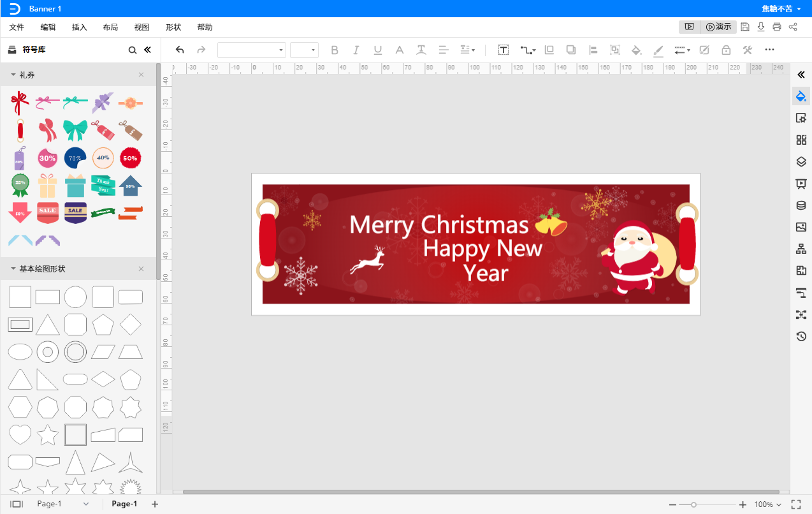Open the history icon in the right sidebar
The height and width of the screenshot is (514, 812).
coord(801,336)
